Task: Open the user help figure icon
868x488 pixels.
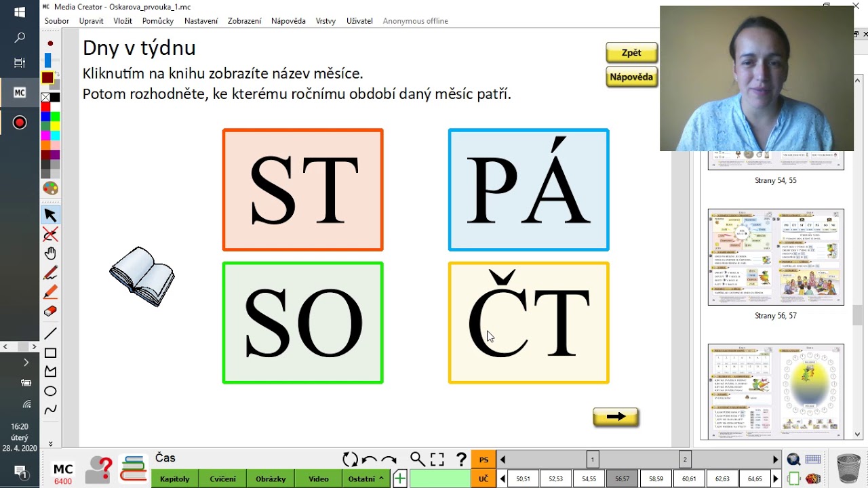Action: pos(99,470)
